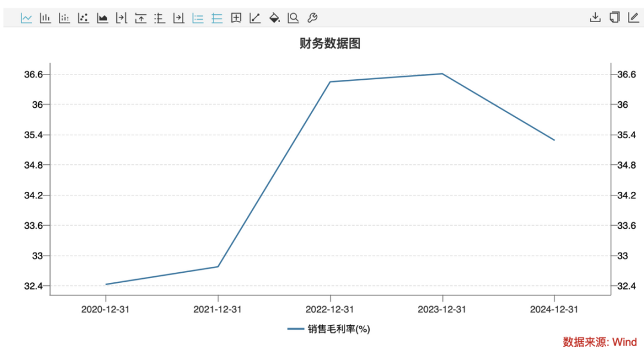
Task: Open the magnifier zoom tool
Action: click(x=293, y=18)
